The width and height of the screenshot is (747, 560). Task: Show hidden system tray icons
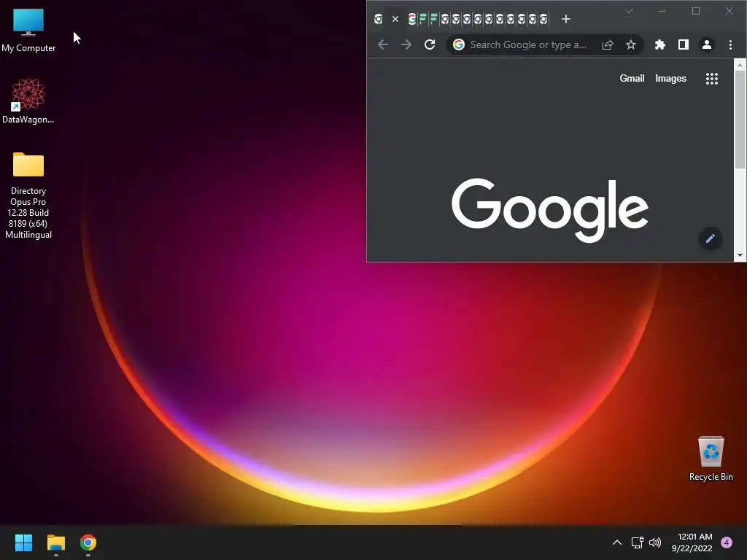617,542
